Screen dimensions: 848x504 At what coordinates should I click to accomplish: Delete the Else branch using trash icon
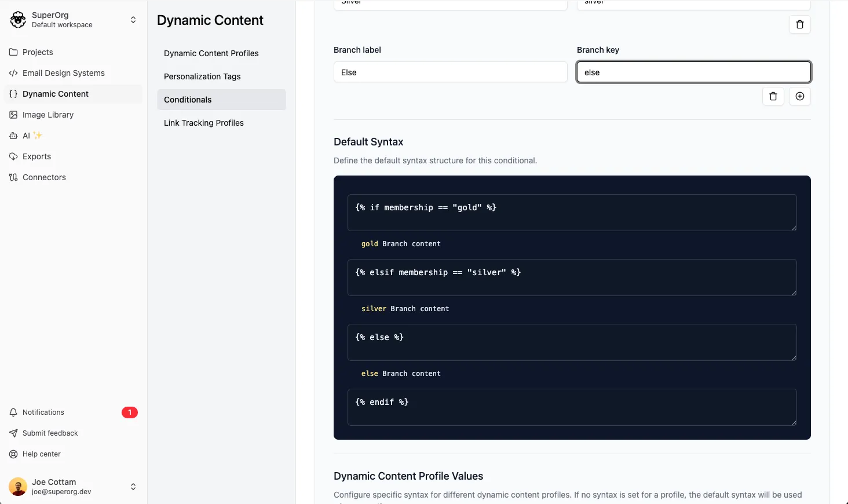tap(773, 96)
